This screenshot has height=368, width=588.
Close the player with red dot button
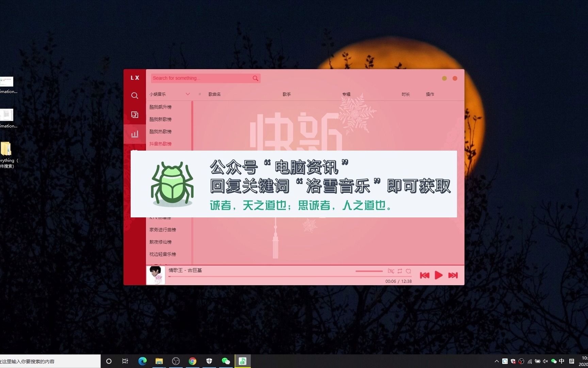pos(455,78)
